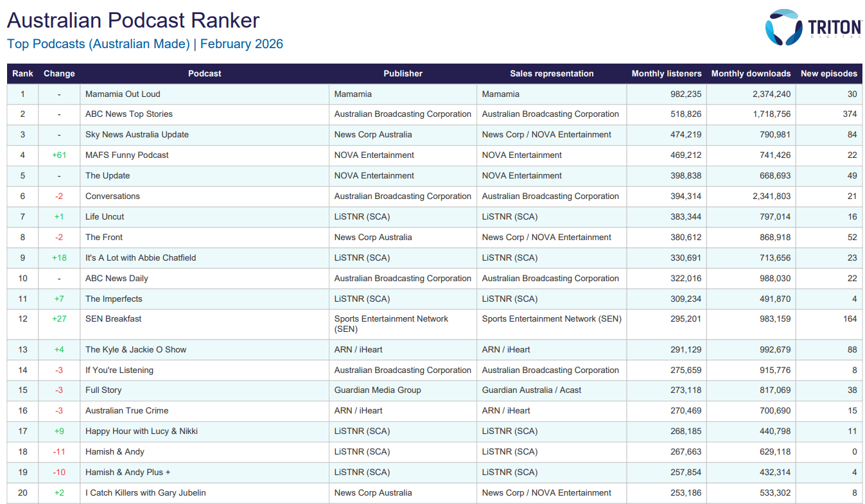Click on MAFS Funny Podcast title
Screen dimensions: 865x504
click(127, 155)
